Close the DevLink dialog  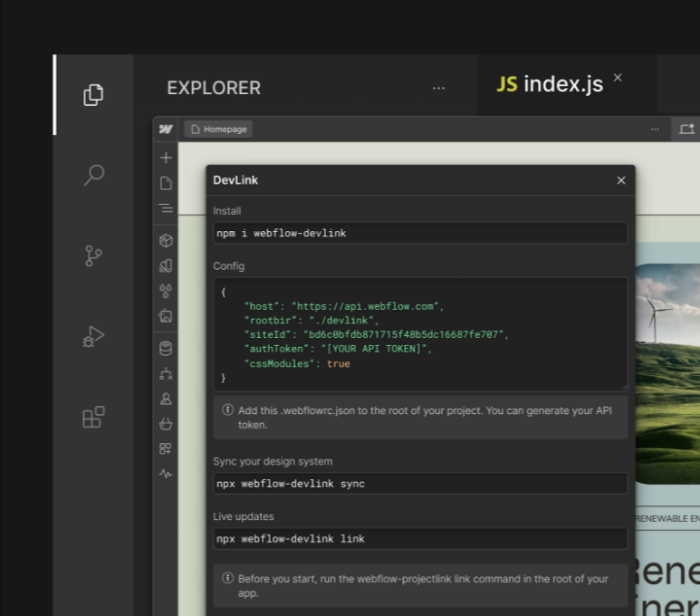click(x=621, y=180)
